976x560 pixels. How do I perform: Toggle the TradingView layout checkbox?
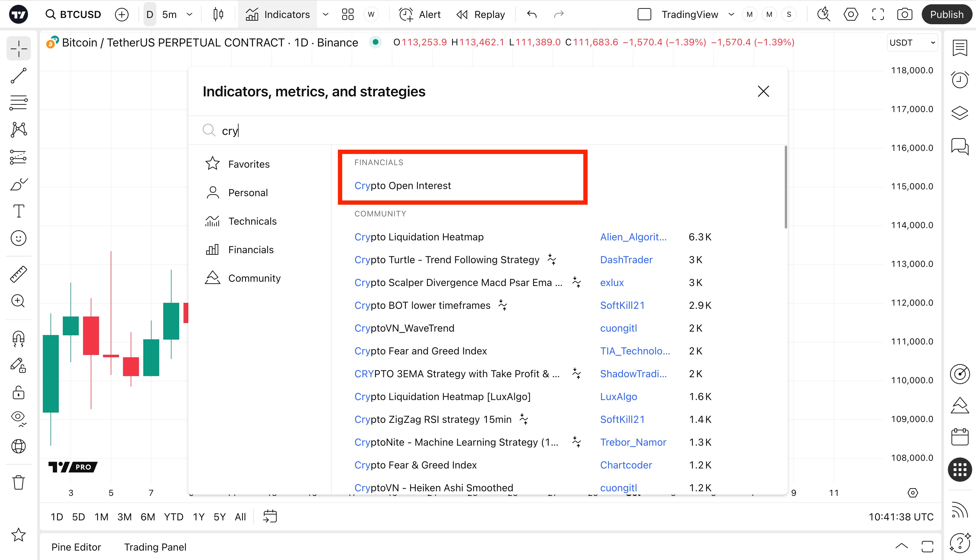pyautogui.click(x=644, y=15)
